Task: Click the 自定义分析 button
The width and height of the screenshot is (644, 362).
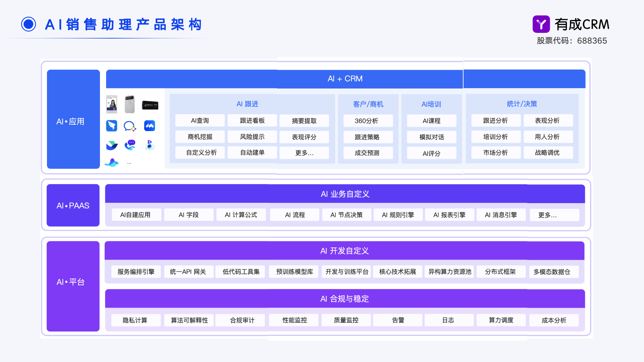Action: 200,153
